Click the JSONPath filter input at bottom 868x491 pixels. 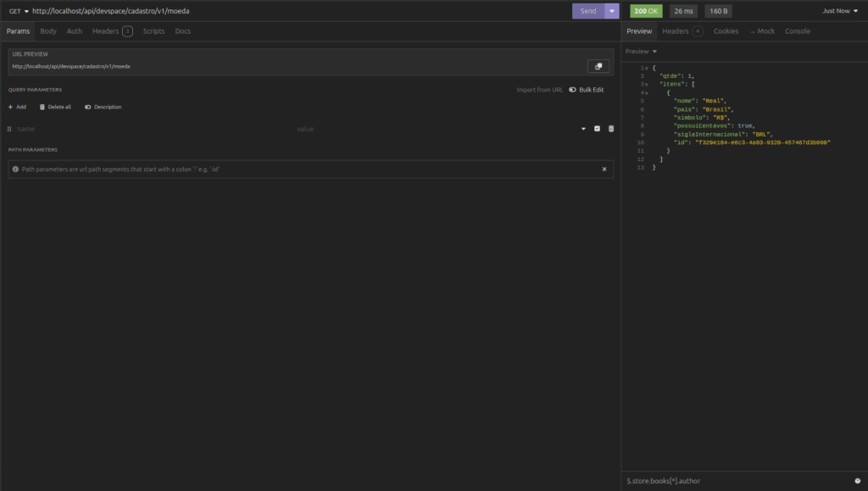(x=738, y=481)
